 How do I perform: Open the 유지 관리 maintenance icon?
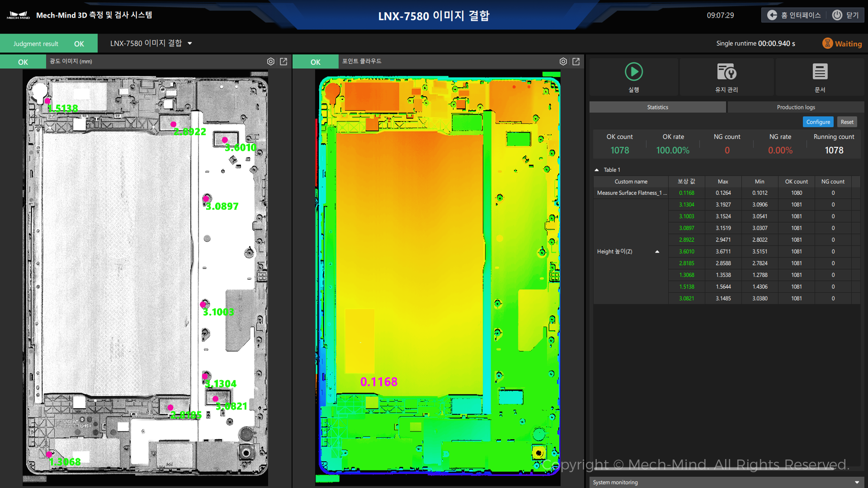point(726,71)
